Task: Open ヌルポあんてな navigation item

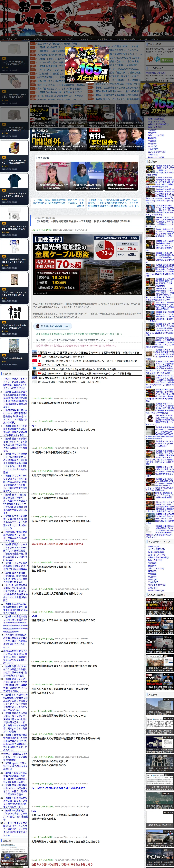Action: 104,39
